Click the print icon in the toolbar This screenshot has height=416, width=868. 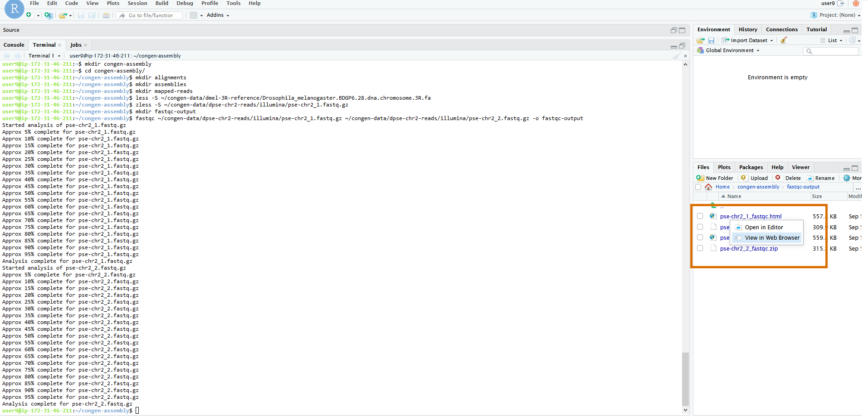(x=106, y=15)
